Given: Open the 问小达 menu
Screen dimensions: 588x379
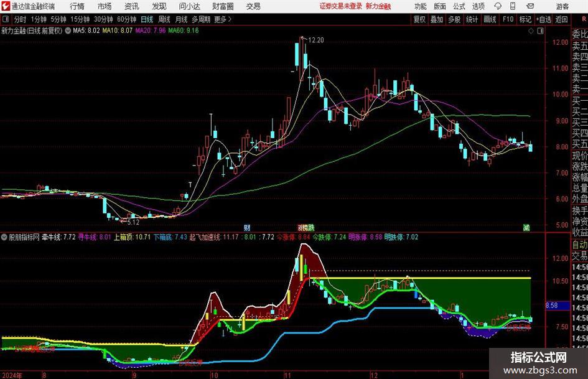Looking at the screenshot, I should coord(189,6).
